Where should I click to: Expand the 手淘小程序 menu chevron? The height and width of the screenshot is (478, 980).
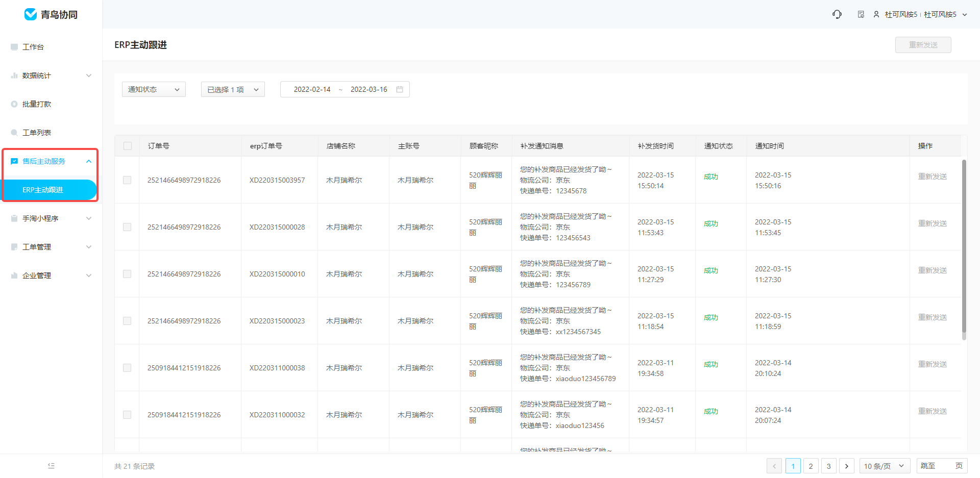(89, 218)
